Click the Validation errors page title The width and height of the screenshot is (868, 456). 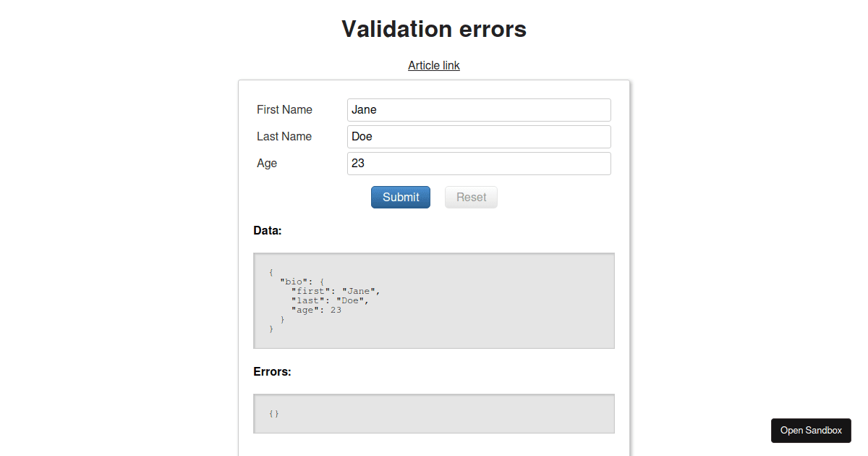tap(433, 29)
